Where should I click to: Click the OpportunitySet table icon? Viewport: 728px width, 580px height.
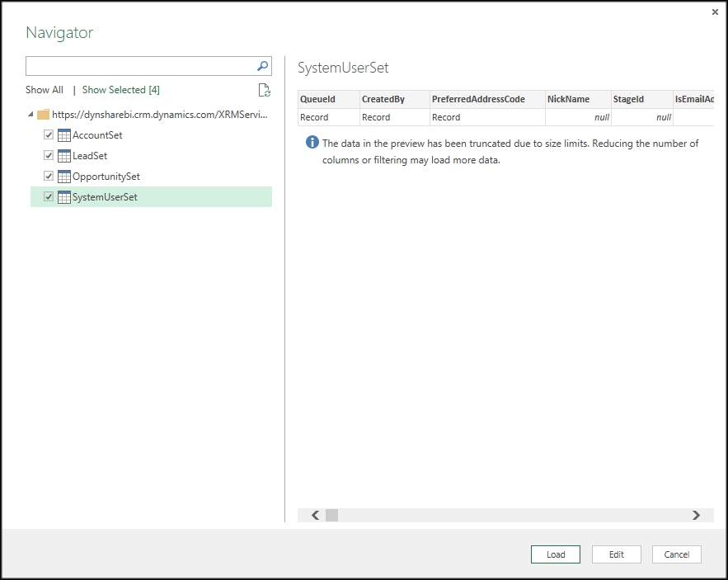[x=64, y=177]
